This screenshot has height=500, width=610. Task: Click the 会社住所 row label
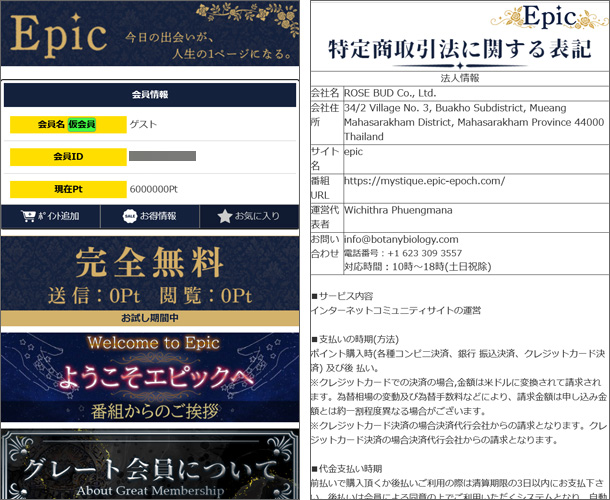click(325, 115)
